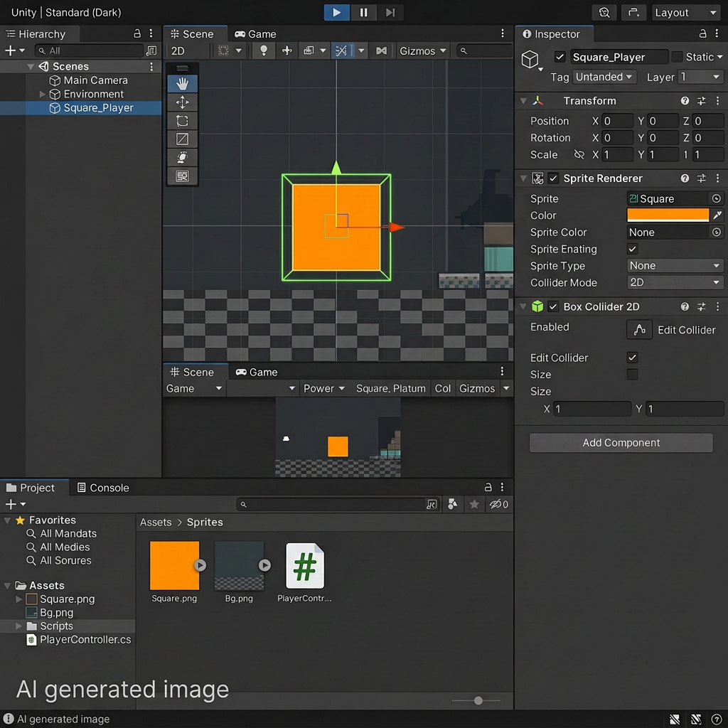Toggle the Static checkbox in the Inspector
728x728 pixels.
[677, 57]
